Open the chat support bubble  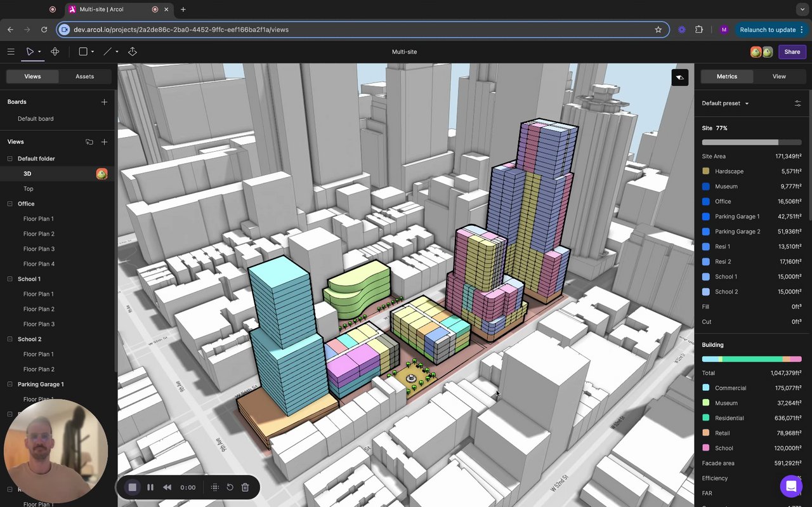pos(791,487)
